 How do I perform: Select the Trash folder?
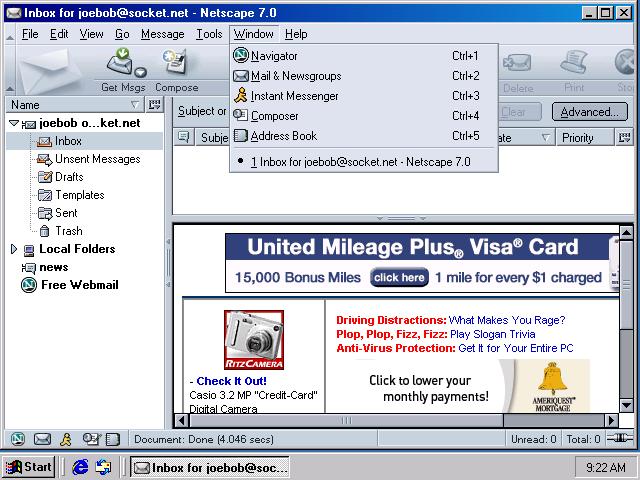[61, 231]
